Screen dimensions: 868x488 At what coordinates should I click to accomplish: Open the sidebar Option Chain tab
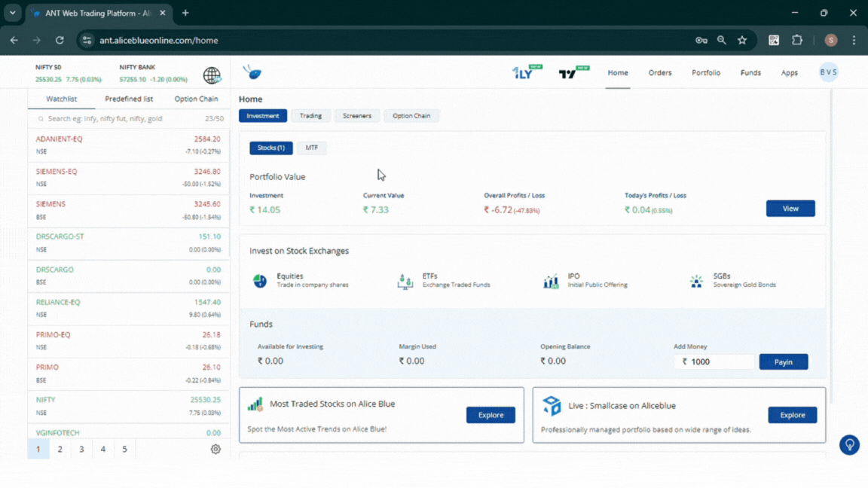[196, 99]
